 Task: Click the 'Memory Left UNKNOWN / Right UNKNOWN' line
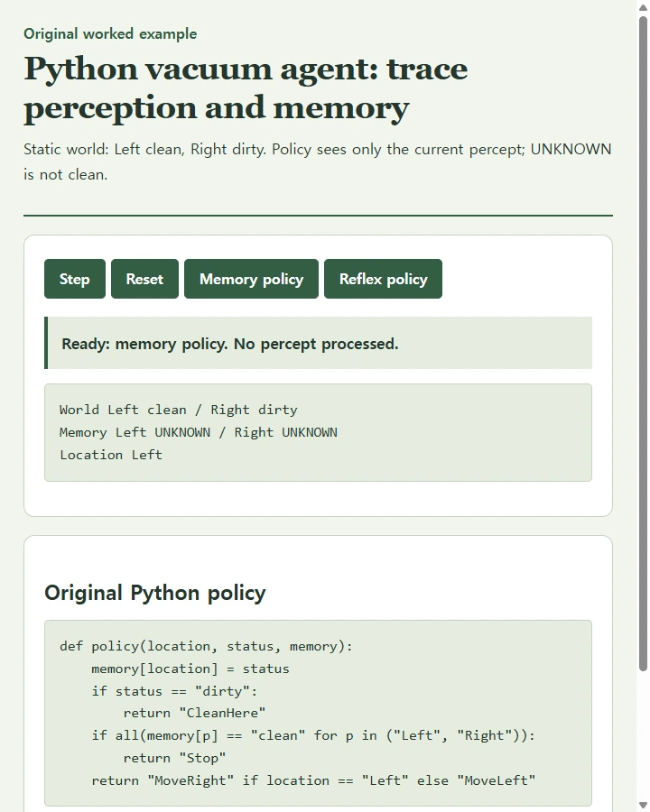199,432
